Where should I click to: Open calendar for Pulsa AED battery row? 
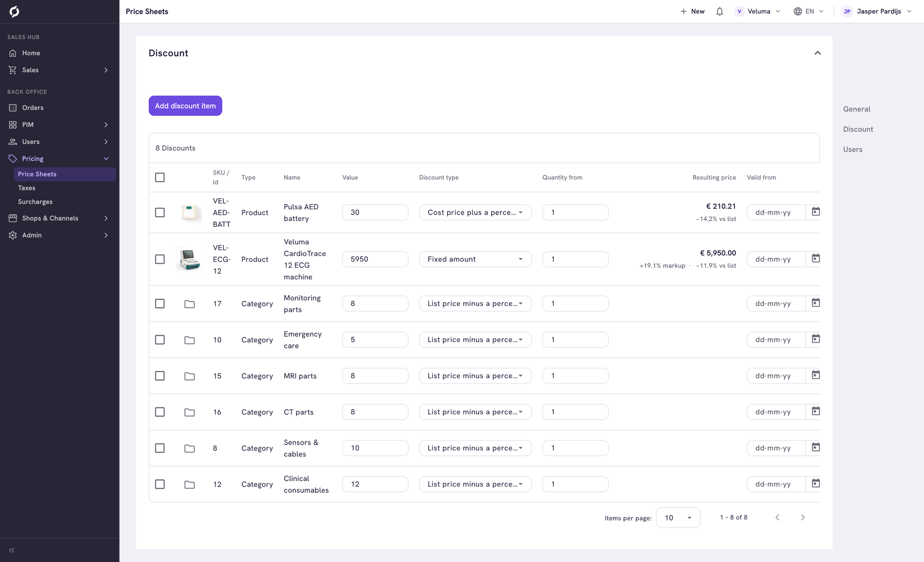coord(816,212)
